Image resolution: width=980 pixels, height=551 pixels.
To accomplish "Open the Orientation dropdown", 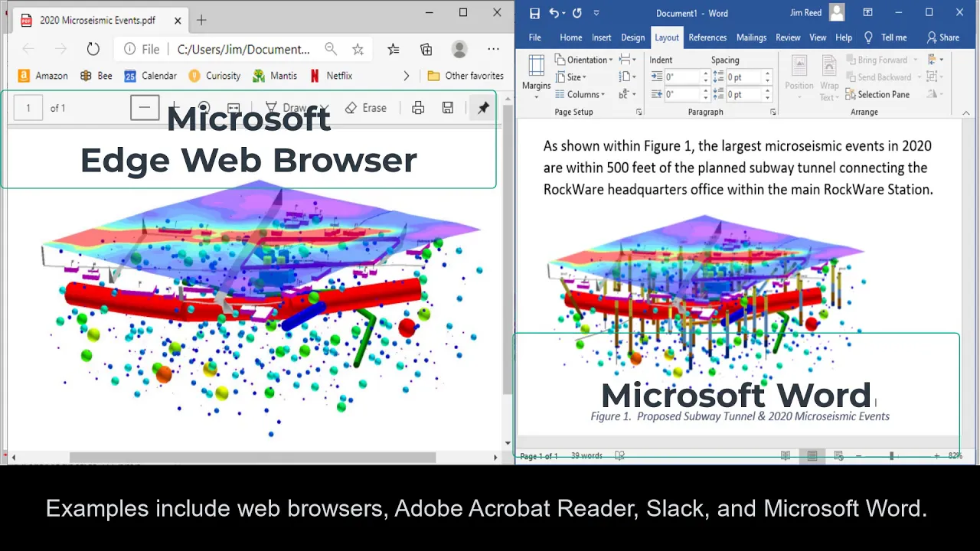I will click(583, 60).
